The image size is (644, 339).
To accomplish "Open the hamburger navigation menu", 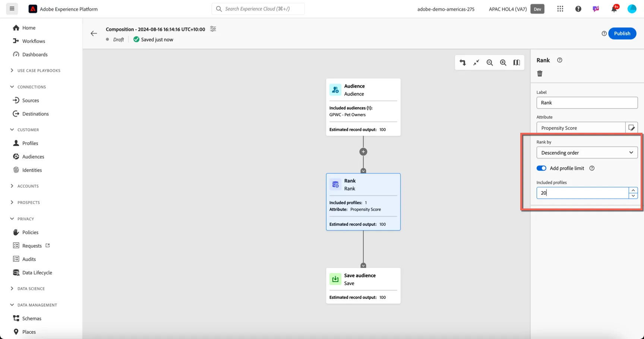I will [12, 9].
